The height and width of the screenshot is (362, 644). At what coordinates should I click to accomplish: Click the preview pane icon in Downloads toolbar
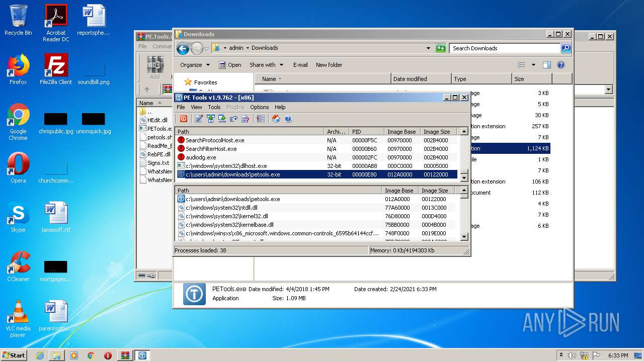(x=547, y=65)
